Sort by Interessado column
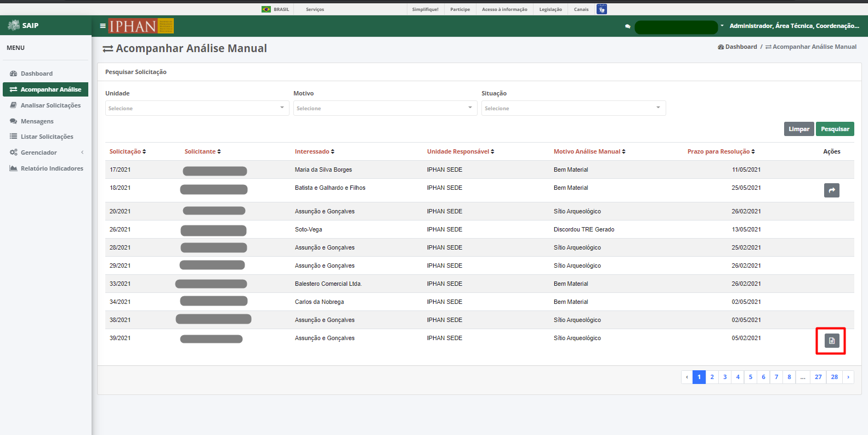Screen dimensions: 868x435 (314, 151)
